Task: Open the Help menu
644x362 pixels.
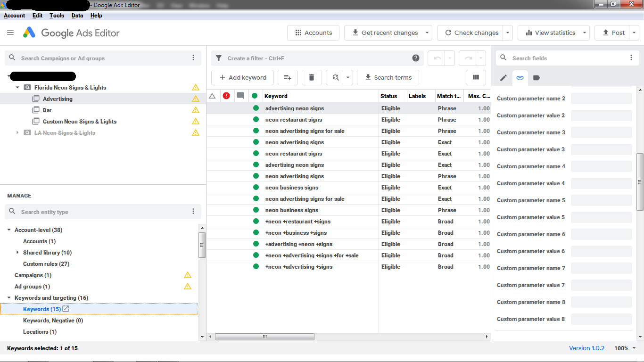Action: 96,15
